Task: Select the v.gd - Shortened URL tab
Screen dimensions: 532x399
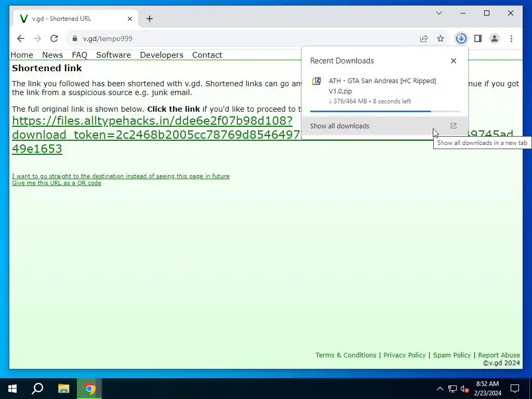Action: 76,19
